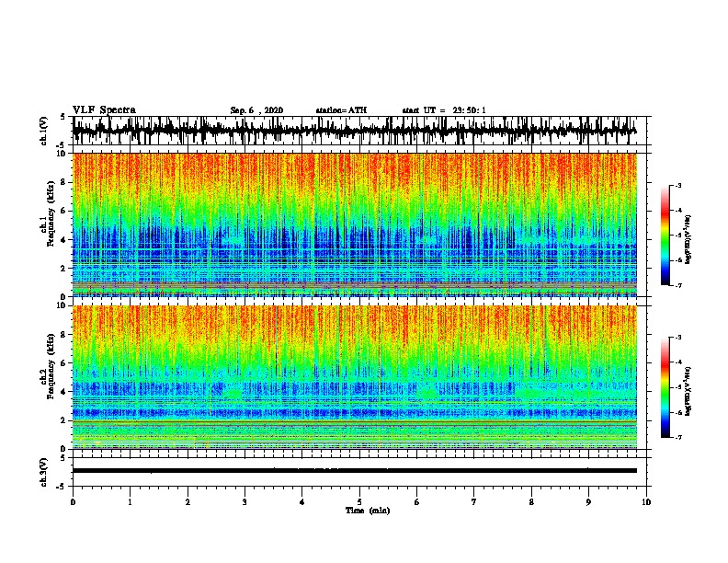Image resolution: width=728 pixels, height=563 pixels.
Task: Click the -3 value on ch.1 colorbar
Action: point(678,186)
